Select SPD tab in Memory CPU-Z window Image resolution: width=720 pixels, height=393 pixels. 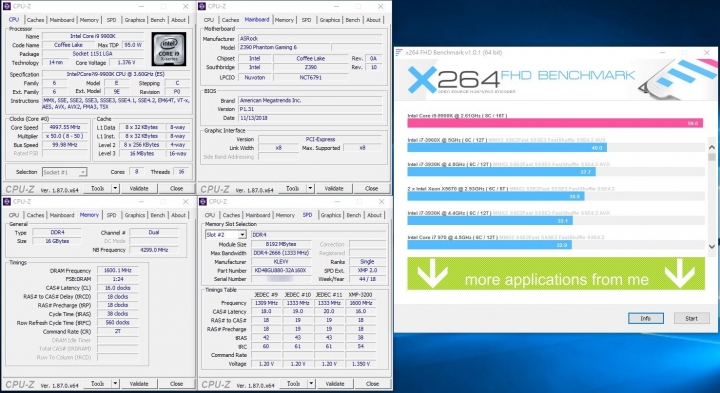pyautogui.click(x=111, y=215)
